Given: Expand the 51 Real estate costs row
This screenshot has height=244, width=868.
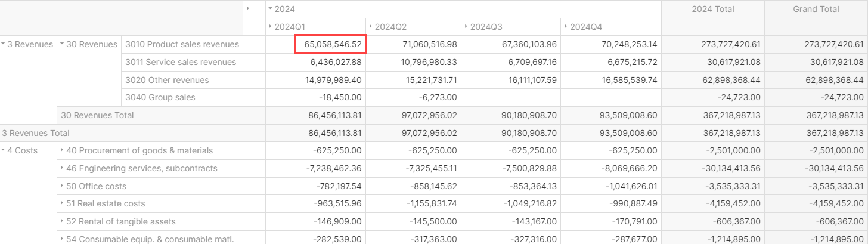Looking at the screenshot, I should coord(62,203).
